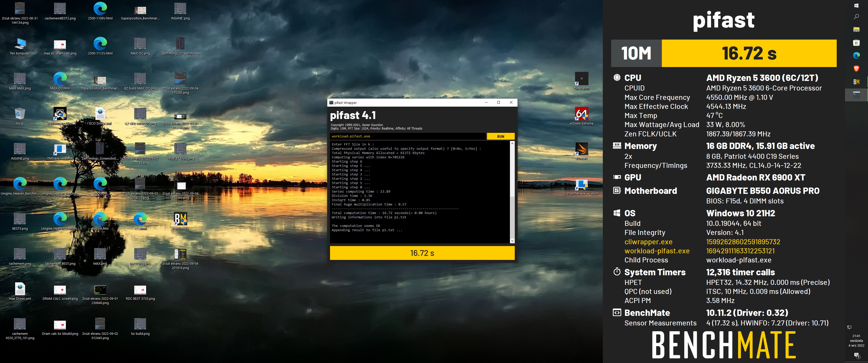Select bz build.png file icon
This screenshot has width=868, height=363.
140,326
